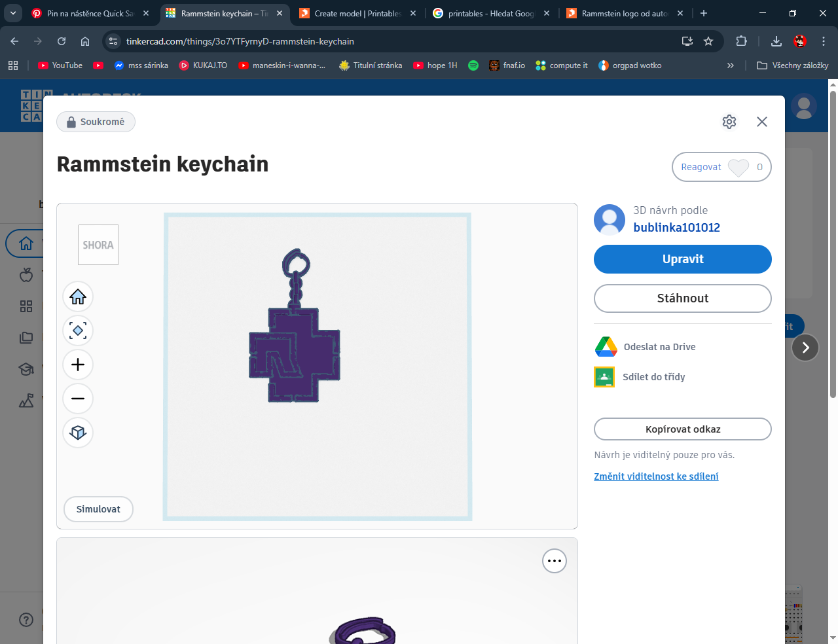Open the fnaf.io bookmark
838x644 pixels.
(507, 65)
